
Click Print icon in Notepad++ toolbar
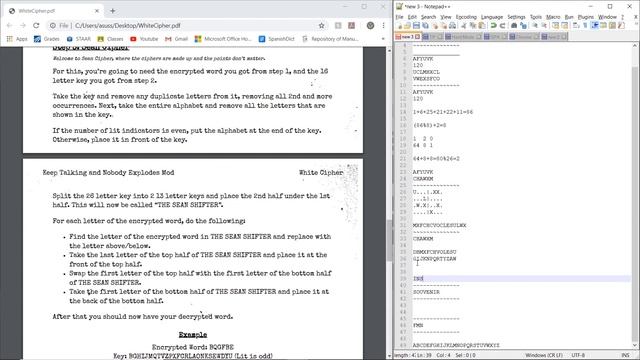pyautogui.click(x=452, y=26)
